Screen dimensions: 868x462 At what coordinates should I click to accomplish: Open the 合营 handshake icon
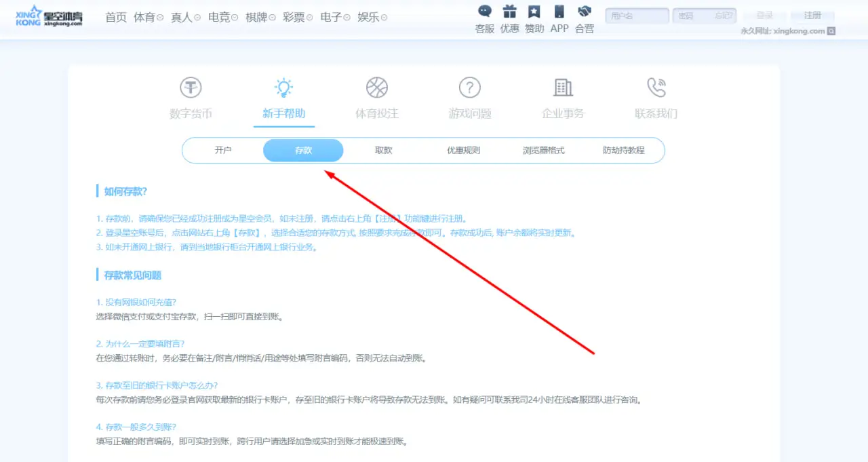(584, 12)
